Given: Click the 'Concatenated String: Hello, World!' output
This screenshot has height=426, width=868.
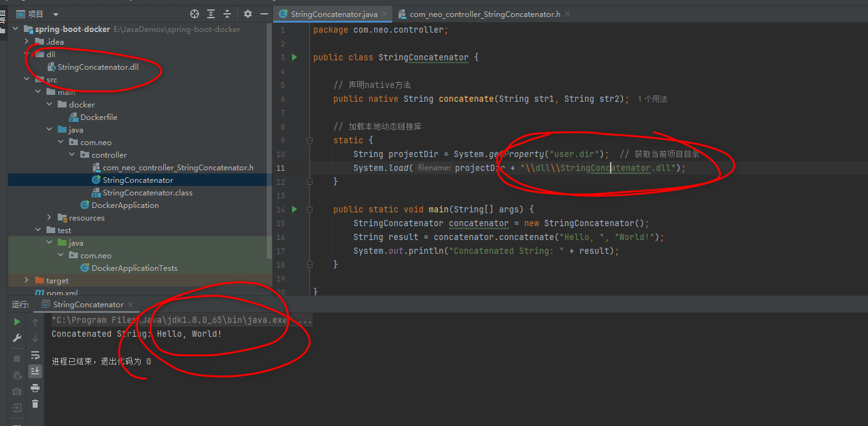Looking at the screenshot, I should (136, 334).
